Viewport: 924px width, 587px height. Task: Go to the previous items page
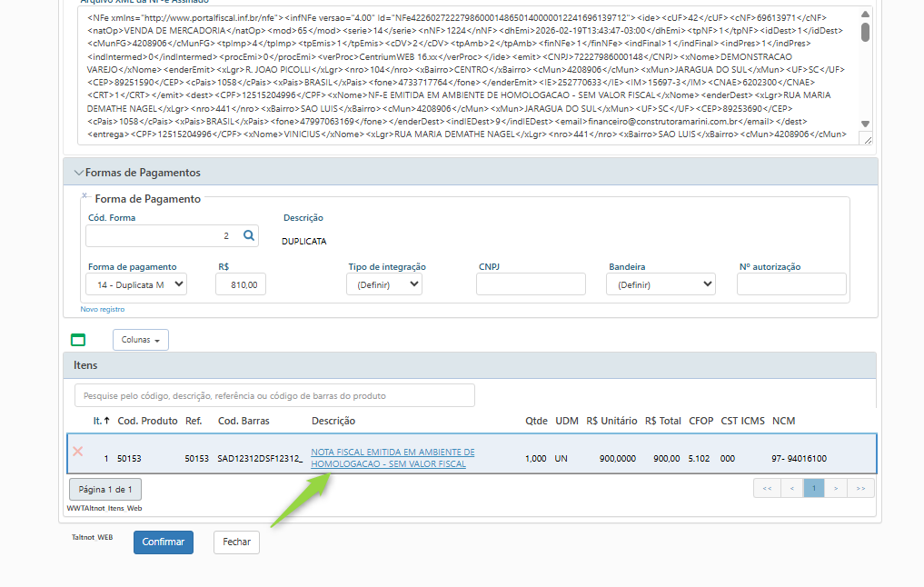[x=791, y=488]
